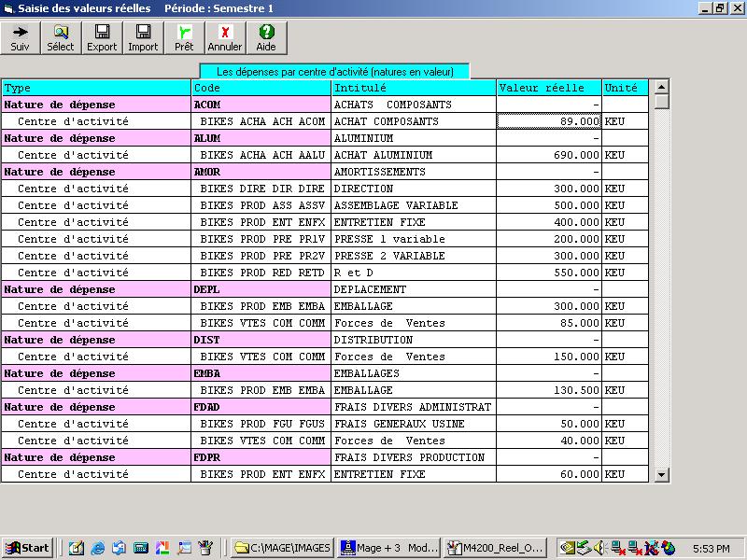Click the Valeur réelle column header
The image size is (747, 560).
click(x=549, y=88)
